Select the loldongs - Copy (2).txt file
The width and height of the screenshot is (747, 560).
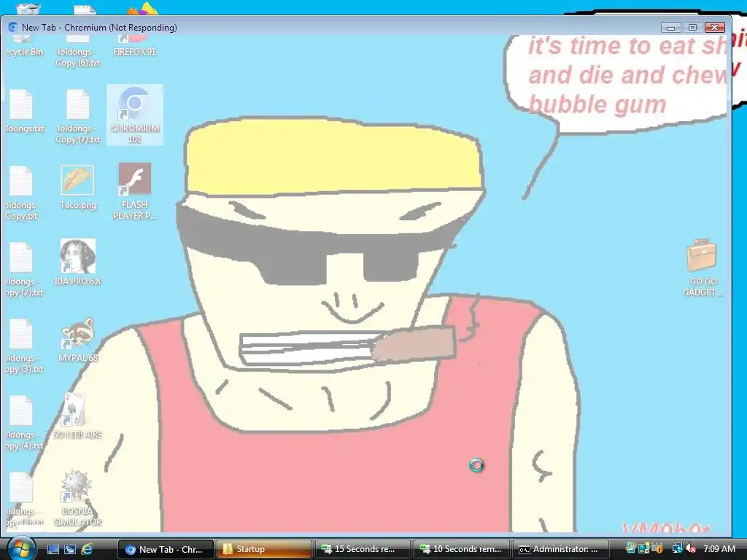coord(23,270)
